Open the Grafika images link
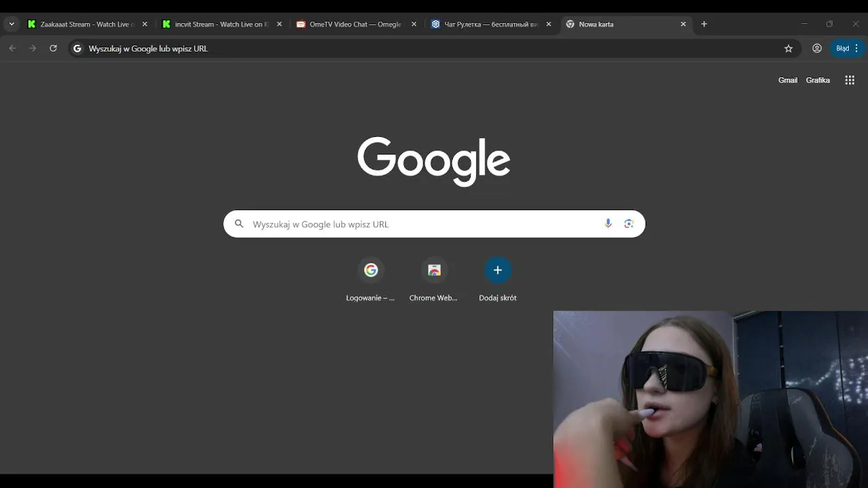The image size is (868, 488). (x=818, y=80)
